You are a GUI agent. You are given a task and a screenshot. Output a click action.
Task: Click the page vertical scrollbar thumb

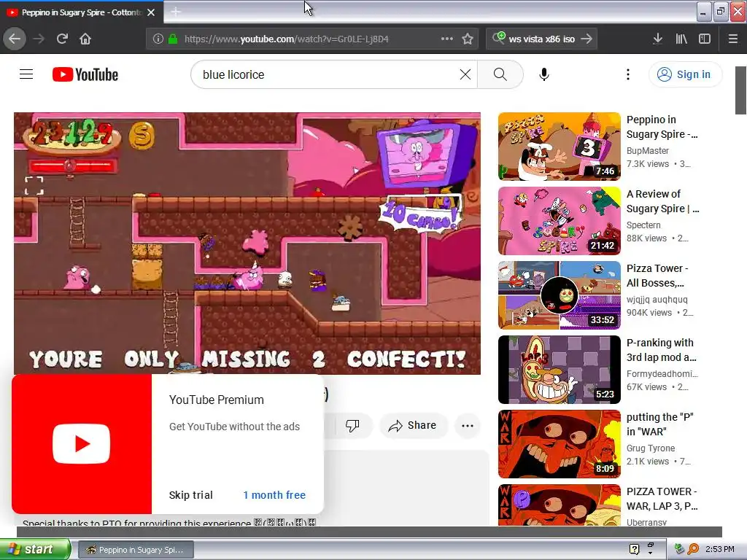(x=740, y=90)
